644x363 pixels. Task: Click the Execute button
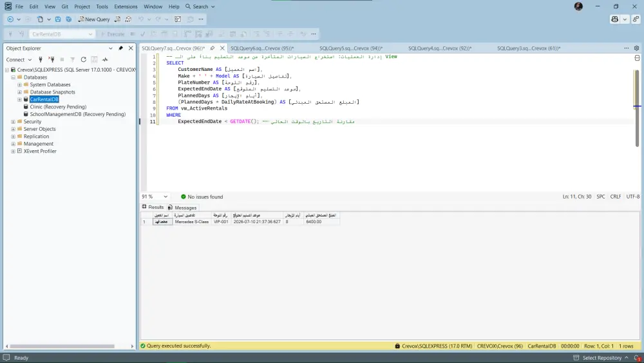pyautogui.click(x=113, y=34)
